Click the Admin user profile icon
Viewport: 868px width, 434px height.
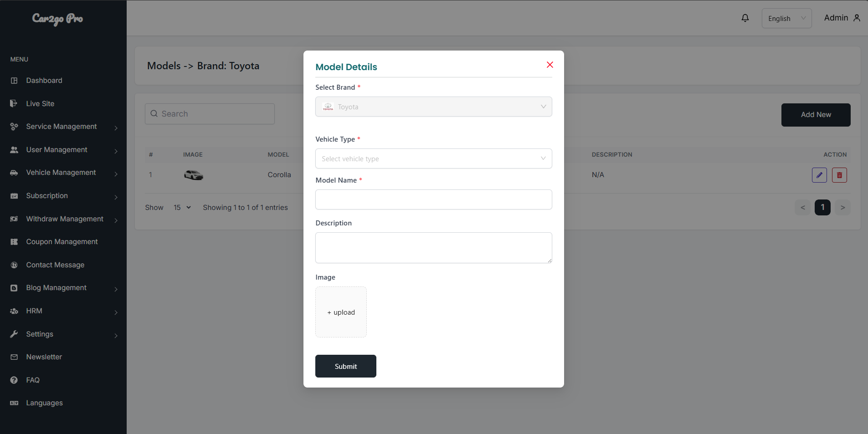coord(857,18)
